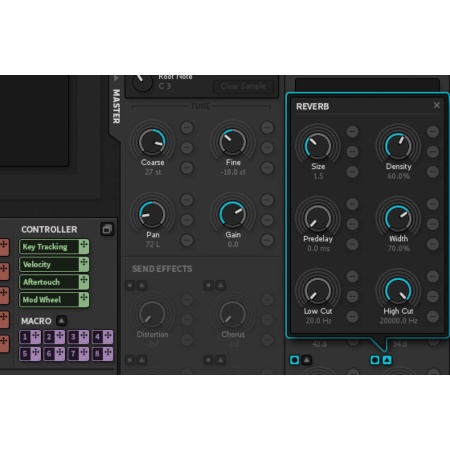Click the top modulation slot beside Size
The height and width of the screenshot is (450, 450).
coord(352,132)
